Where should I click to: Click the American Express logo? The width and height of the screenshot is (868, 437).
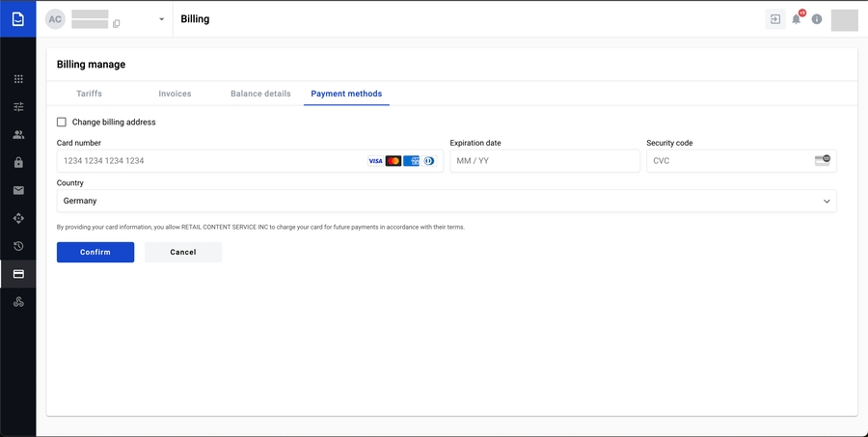click(411, 161)
